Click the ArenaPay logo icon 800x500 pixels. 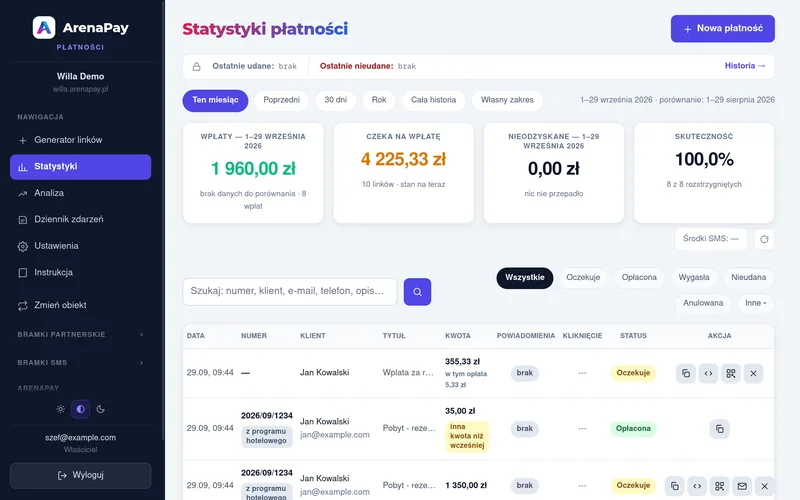(x=44, y=28)
